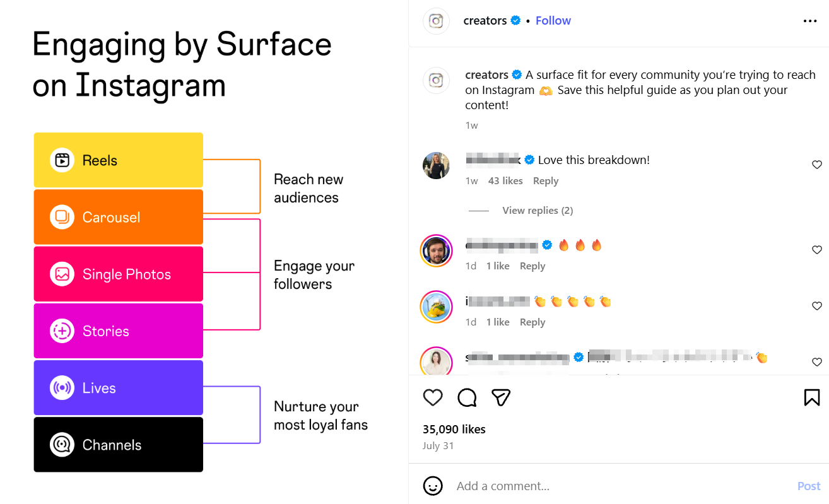The height and width of the screenshot is (504, 829).
Task: Like the fire emoji comment
Action: 817,249
